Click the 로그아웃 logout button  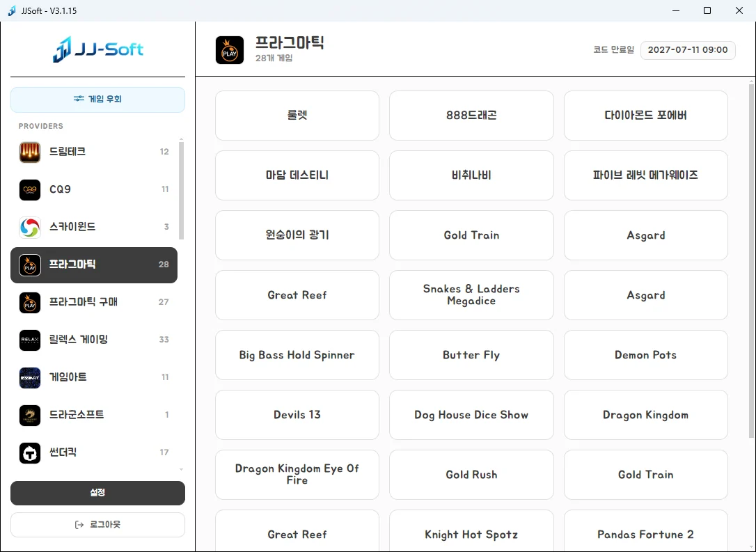[98, 525]
